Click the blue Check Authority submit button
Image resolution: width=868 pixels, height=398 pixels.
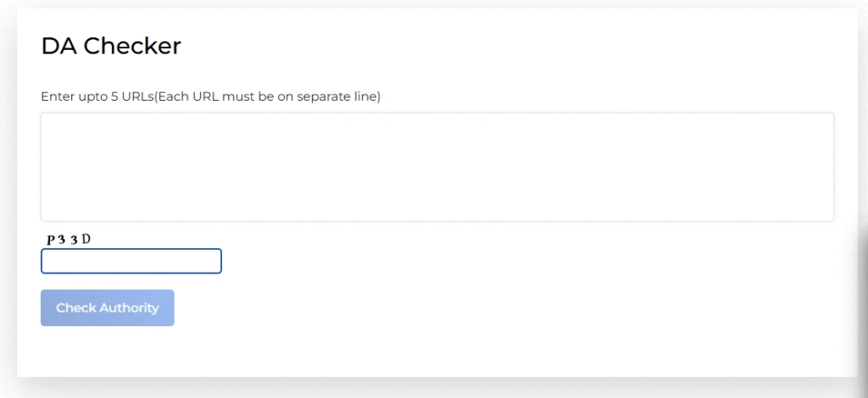click(108, 308)
